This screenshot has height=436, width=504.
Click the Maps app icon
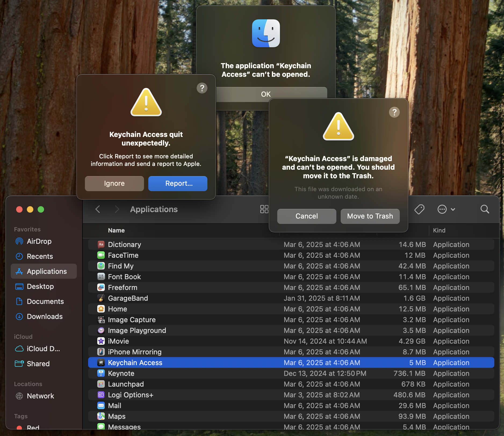click(x=101, y=416)
